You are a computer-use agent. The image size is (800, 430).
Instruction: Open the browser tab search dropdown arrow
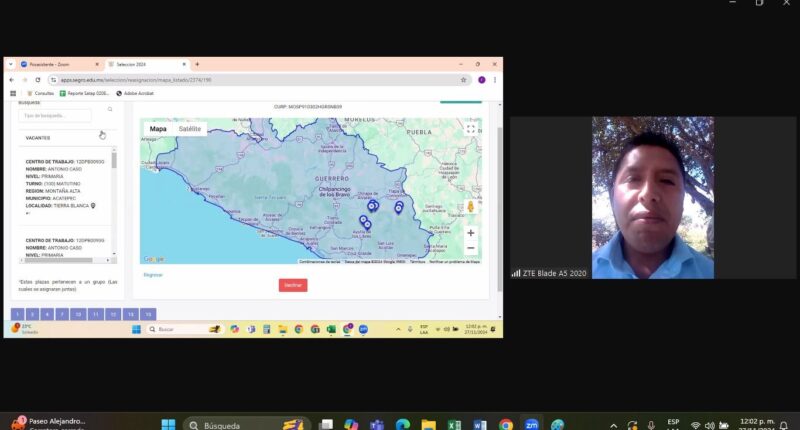11,64
